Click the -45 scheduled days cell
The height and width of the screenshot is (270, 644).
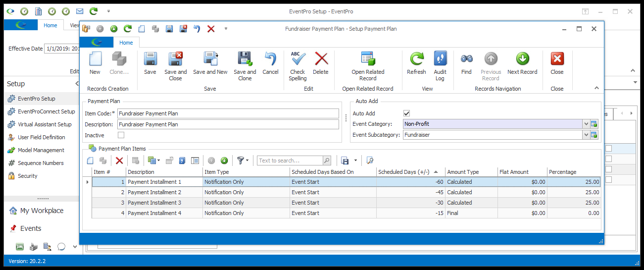(x=410, y=192)
